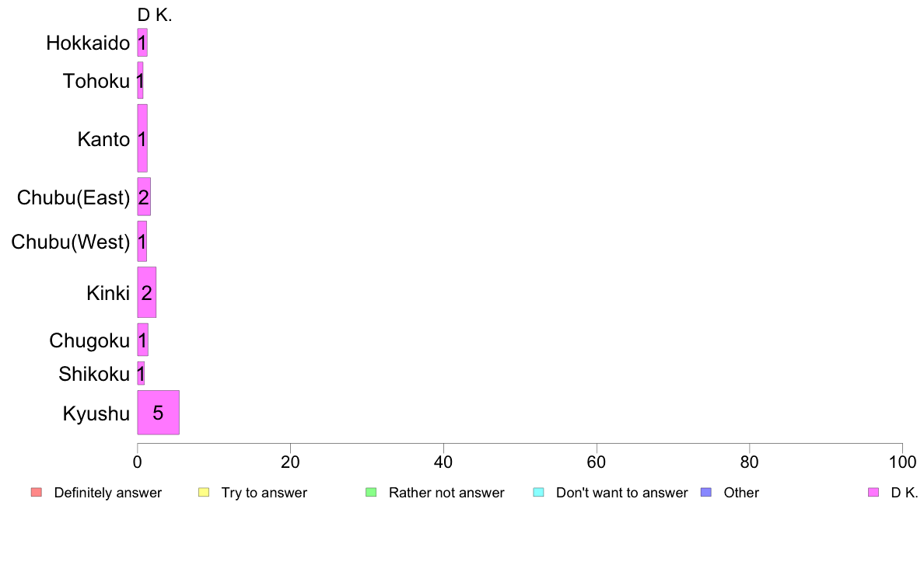Click the 100 tick on the x-axis
The height and width of the screenshot is (572, 924).
[902, 462]
